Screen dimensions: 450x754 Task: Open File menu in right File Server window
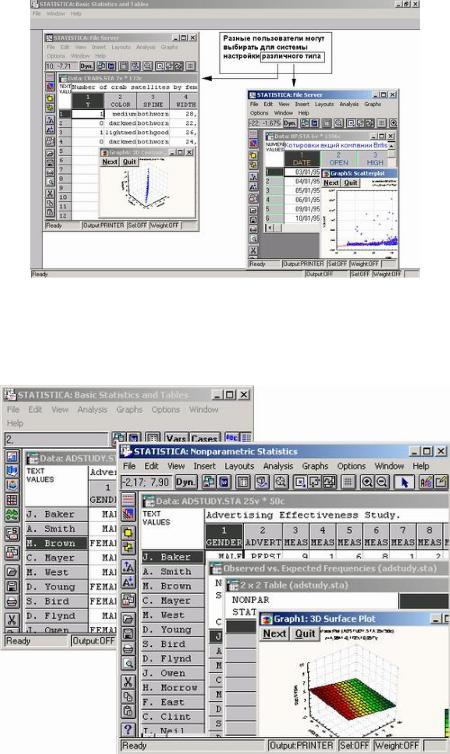click(x=254, y=104)
